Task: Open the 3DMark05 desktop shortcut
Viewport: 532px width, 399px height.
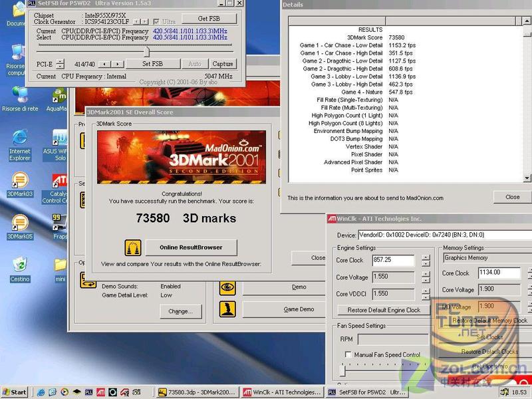Action: (x=20, y=226)
